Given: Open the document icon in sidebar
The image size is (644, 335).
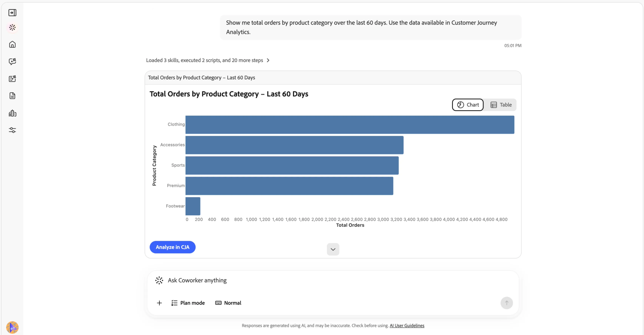Looking at the screenshot, I should coord(12,96).
